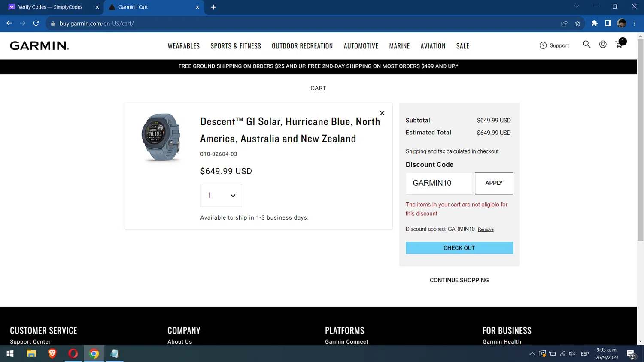Open Chrome profile avatar

621,23
